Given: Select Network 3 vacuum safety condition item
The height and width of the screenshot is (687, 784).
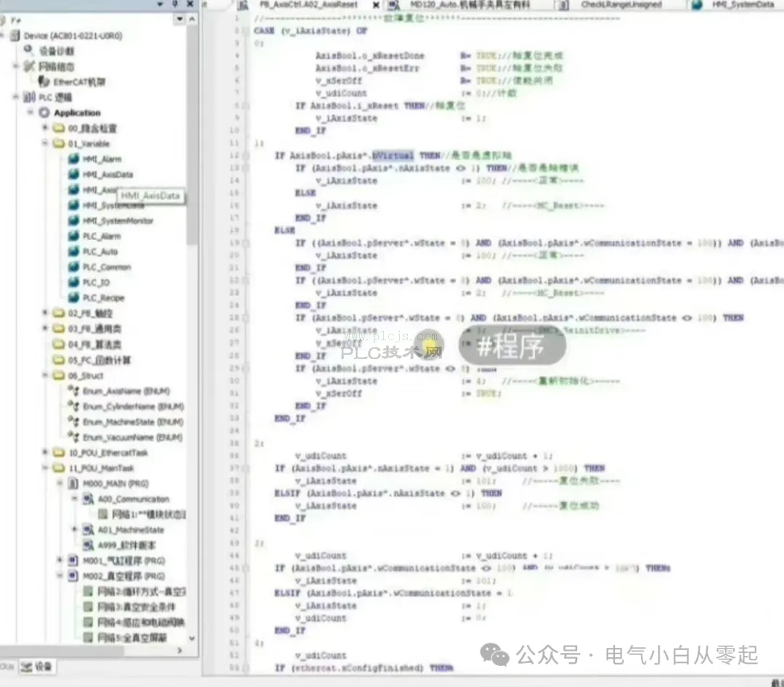Looking at the screenshot, I should (x=136, y=607).
